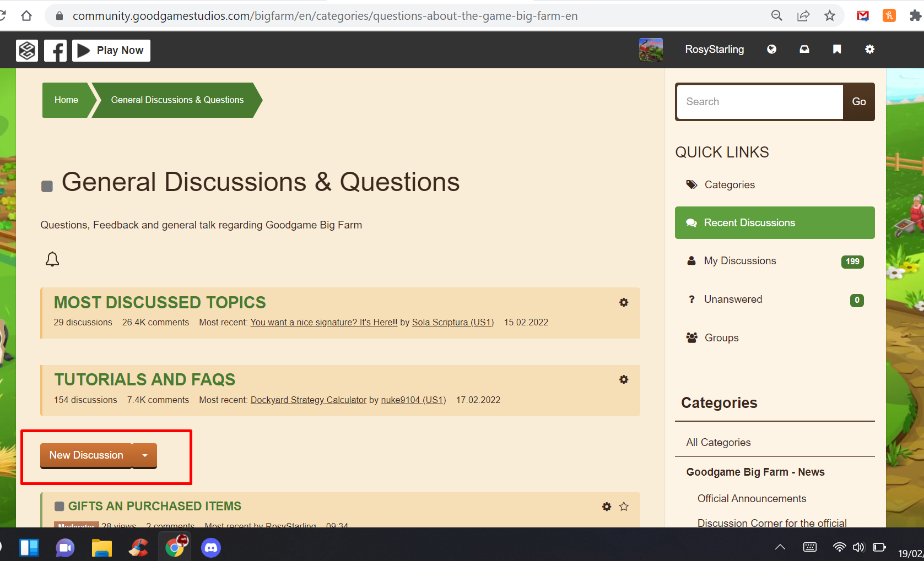Open the Most Discussed Topics category
The width and height of the screenshot is (924, 561).
pos(160,302)
